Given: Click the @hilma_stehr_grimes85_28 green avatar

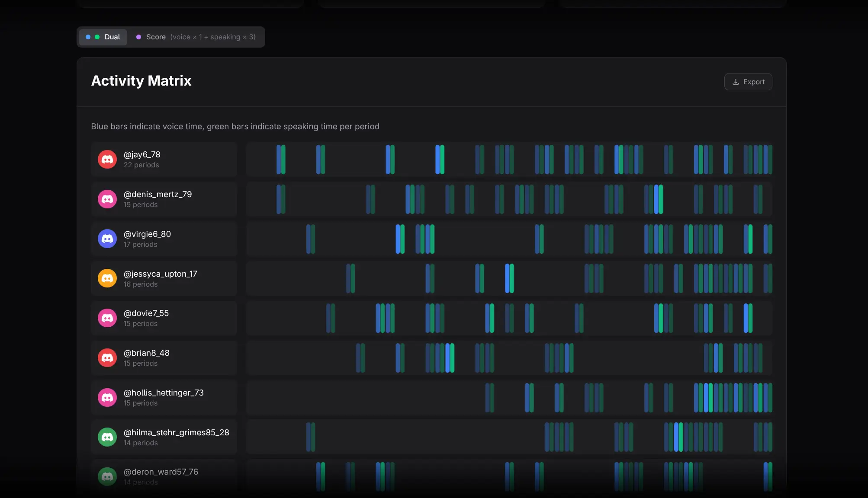Looking at the screenshot, I should [x=107, y=437].
